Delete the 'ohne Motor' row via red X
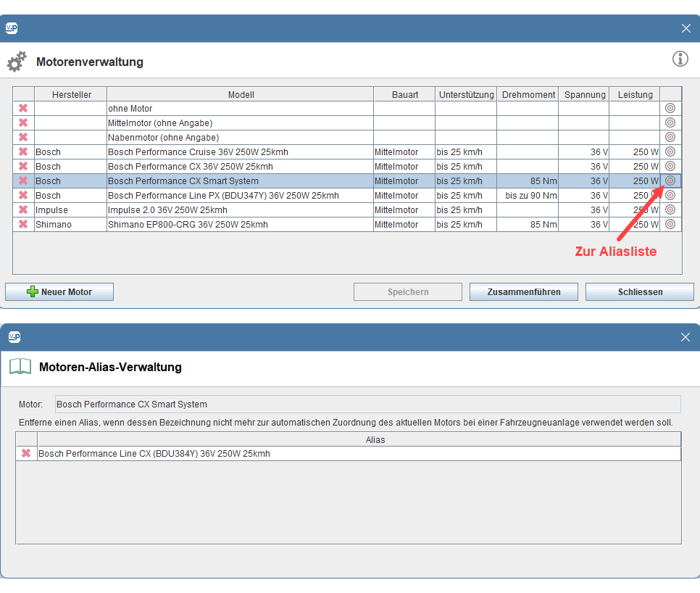 click(23, 108)
